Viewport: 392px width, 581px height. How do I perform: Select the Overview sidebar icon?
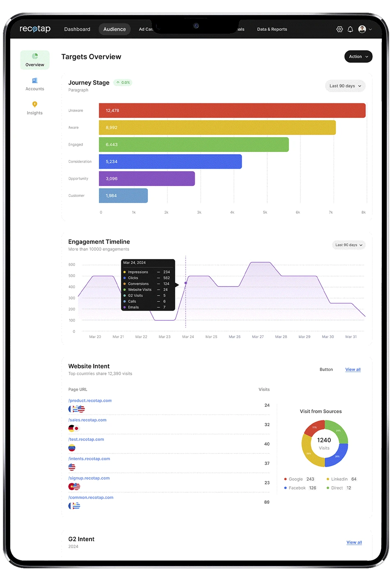[x=35, y=59]
